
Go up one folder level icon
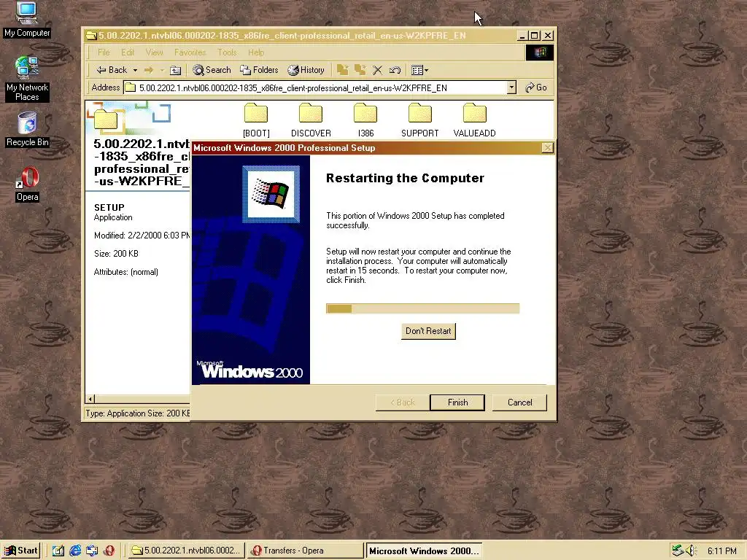coord(175,70)
